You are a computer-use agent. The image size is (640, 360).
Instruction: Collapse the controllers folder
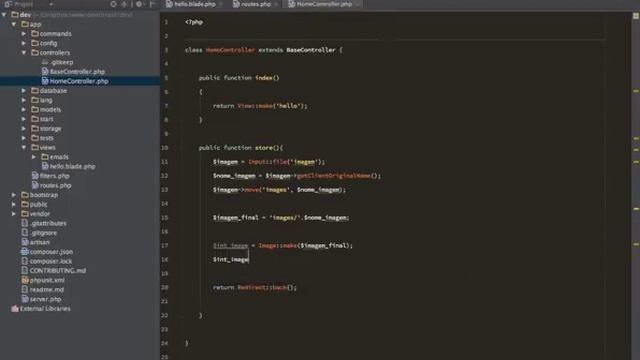(x=24, y=53)
